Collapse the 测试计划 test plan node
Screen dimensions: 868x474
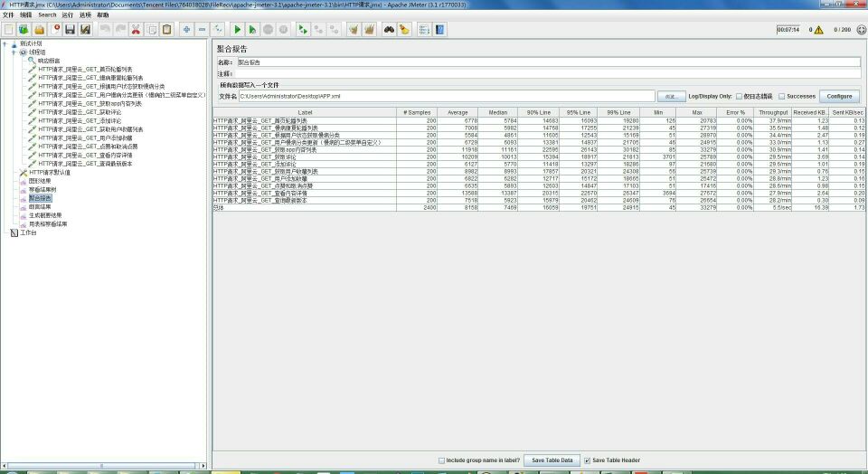tap(5, 43)
